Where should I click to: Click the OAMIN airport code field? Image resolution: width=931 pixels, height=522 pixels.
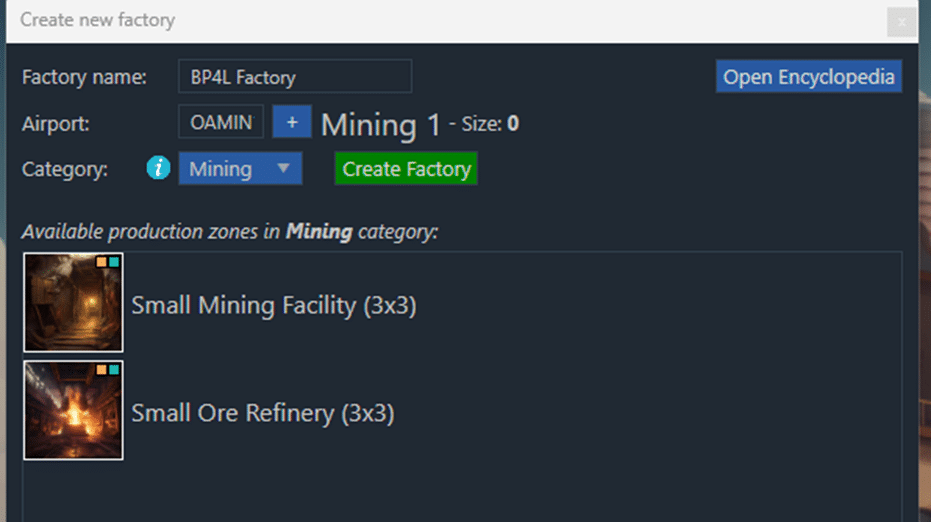(x=221, y=123)
